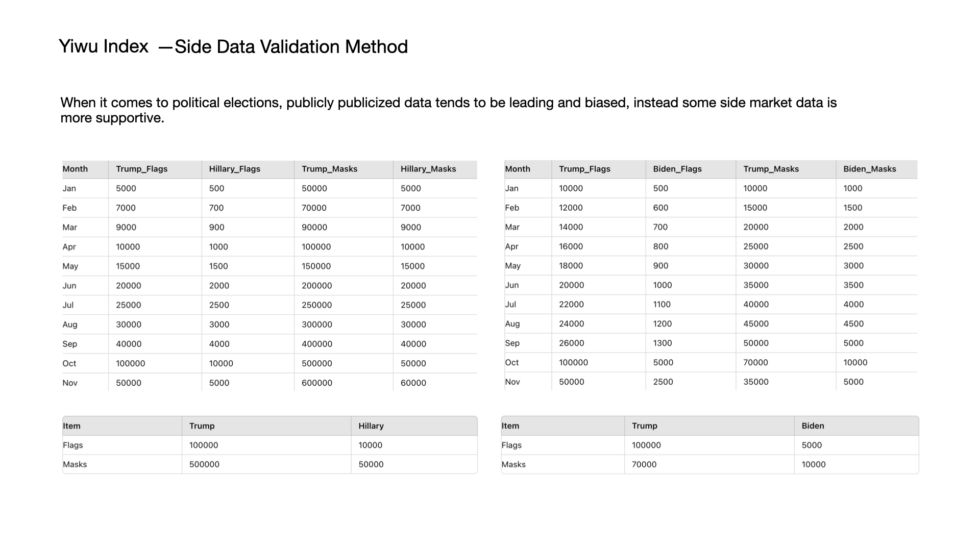980x551 pixels.
Task: Click the Month header of the left table
Action: click(75, 169)
